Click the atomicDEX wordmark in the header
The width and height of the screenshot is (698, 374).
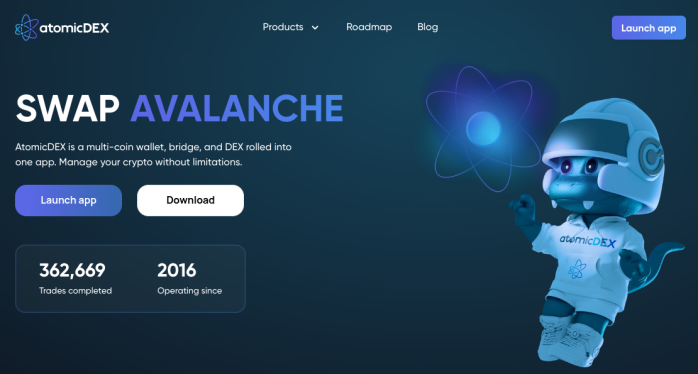tap(74, 28)
